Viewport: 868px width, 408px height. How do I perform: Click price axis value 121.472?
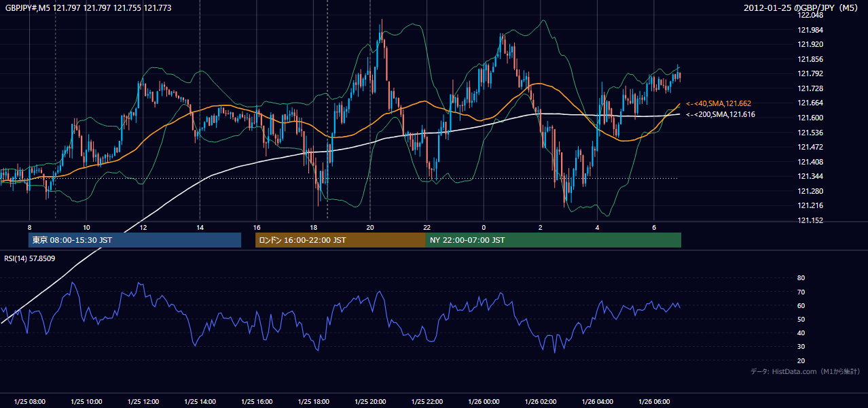coord(810,147)
